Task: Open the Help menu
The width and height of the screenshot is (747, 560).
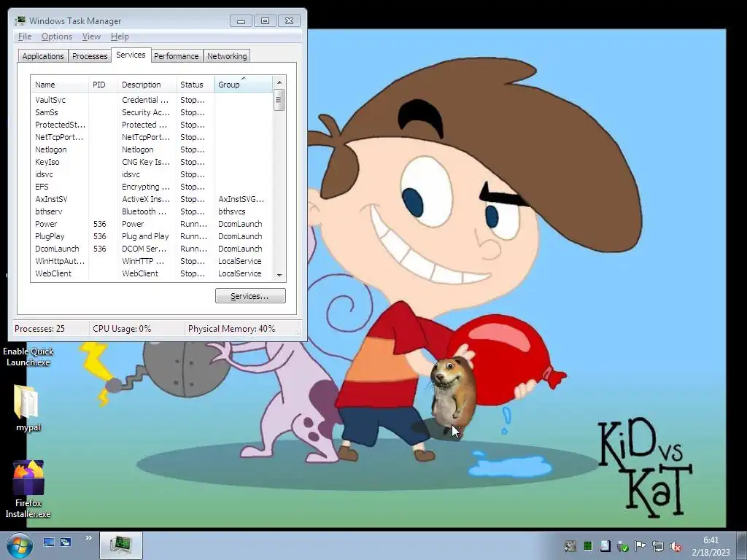Action: click(x=120, y=36)
